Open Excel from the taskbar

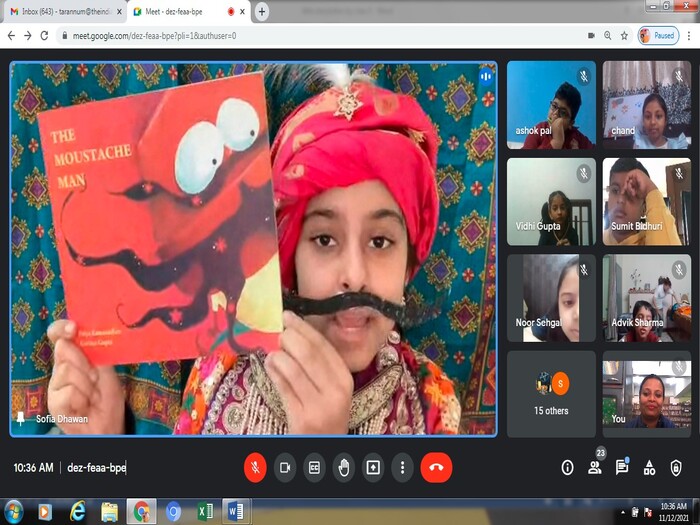click(205, 512)
